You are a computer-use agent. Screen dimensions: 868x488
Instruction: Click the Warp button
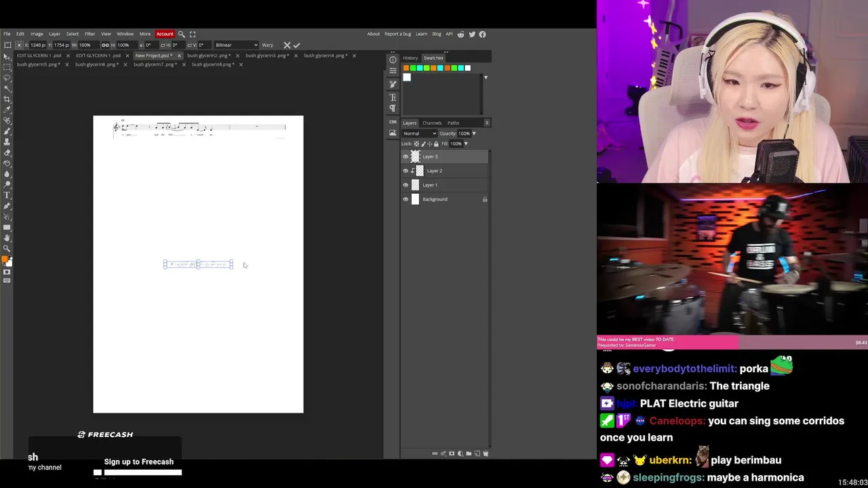268,45
